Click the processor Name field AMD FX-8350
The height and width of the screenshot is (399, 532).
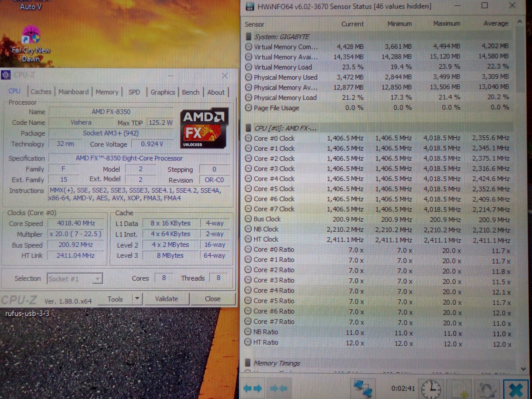(x=111, y=112)
